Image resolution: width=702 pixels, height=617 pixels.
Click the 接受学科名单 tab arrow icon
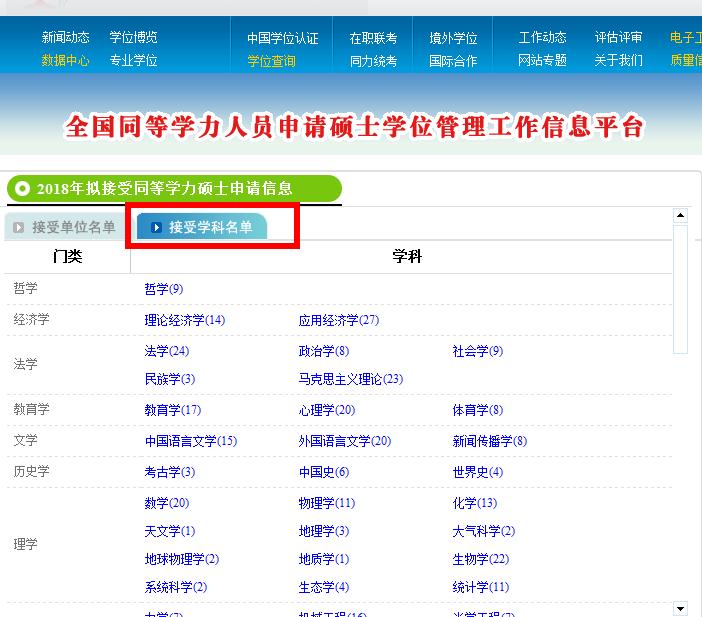click(156, 227)
